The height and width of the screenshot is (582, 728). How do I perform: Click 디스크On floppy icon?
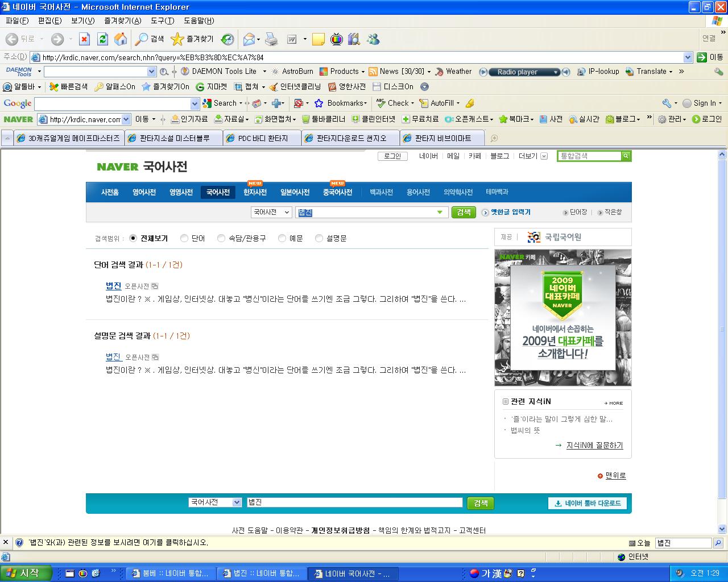(x=393, y=87)
